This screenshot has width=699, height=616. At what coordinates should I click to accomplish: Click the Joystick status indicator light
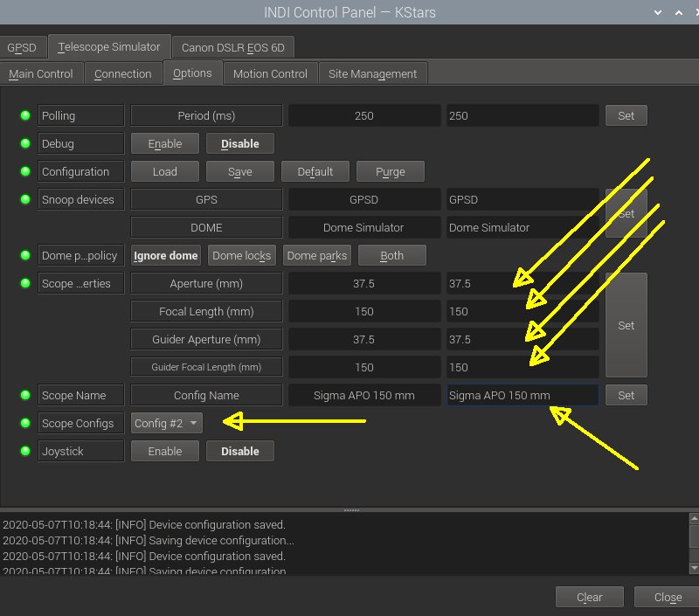(25, 451)
